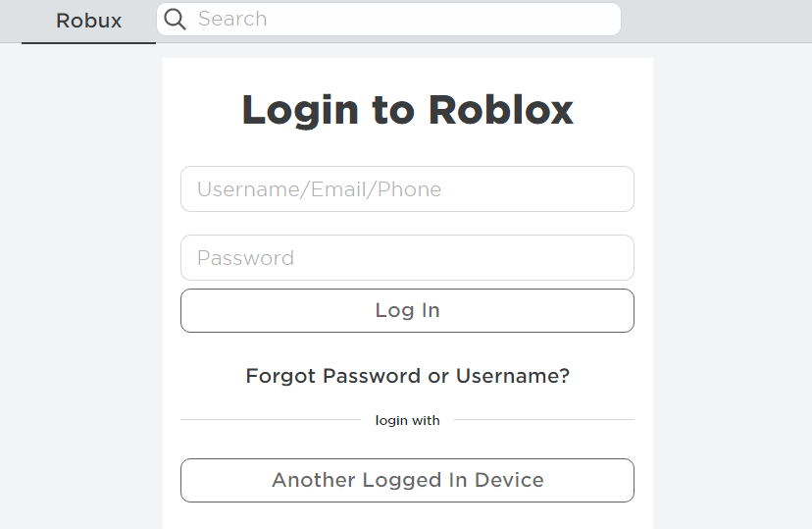
Task: Click divider line right of 'login with'
Action: pyautogui.click(x=544, y=420)
